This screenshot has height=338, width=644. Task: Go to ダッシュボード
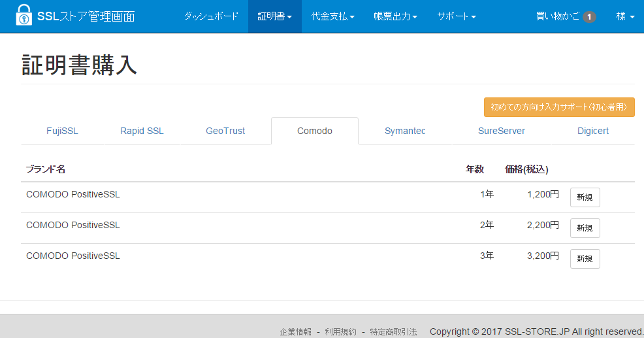click(x=211, y=16)
